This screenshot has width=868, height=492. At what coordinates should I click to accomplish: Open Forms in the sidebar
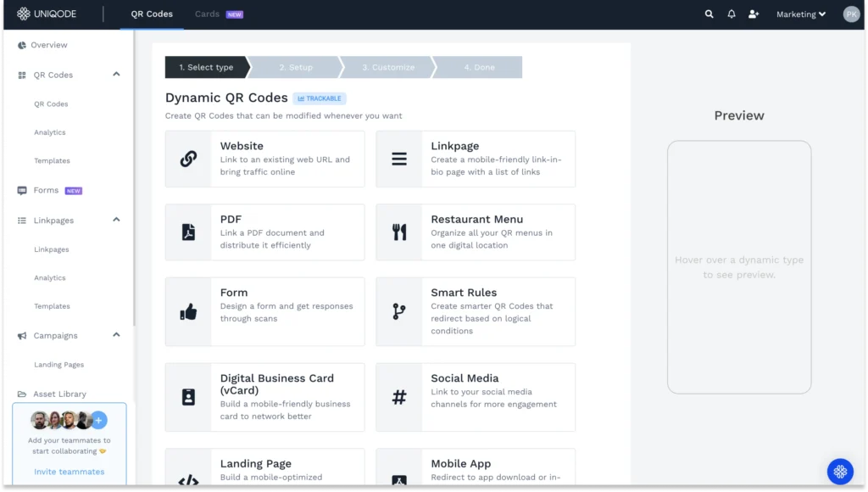[46, 190]
